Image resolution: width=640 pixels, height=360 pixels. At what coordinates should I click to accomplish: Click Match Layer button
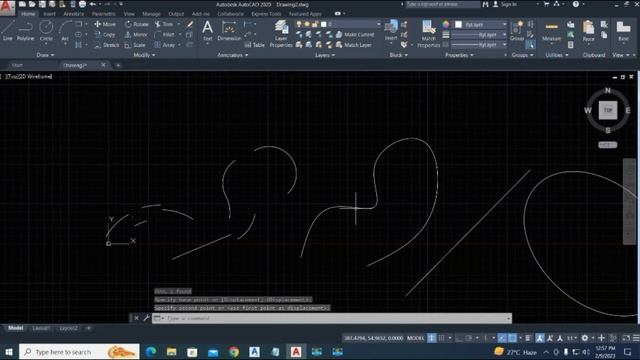[x=353, y=45]
